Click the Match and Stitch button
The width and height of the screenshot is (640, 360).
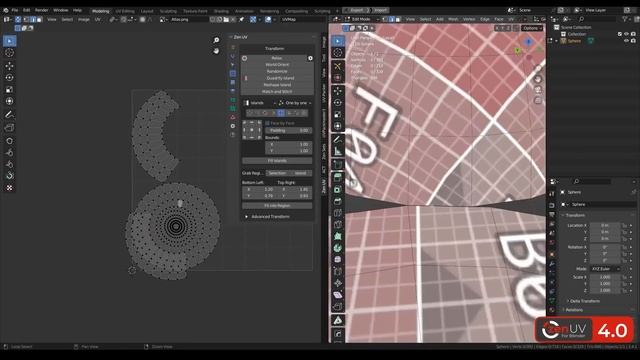[277, 92]
